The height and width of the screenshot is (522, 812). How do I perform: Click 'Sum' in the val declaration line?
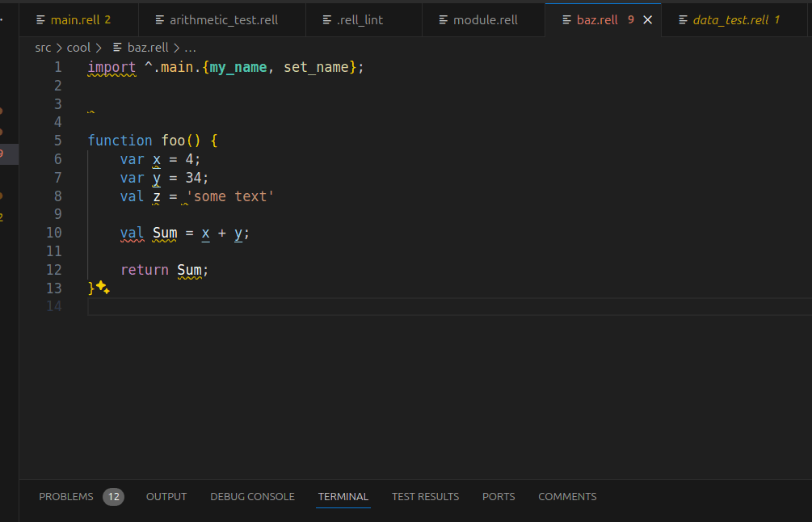tap(165, 234)
